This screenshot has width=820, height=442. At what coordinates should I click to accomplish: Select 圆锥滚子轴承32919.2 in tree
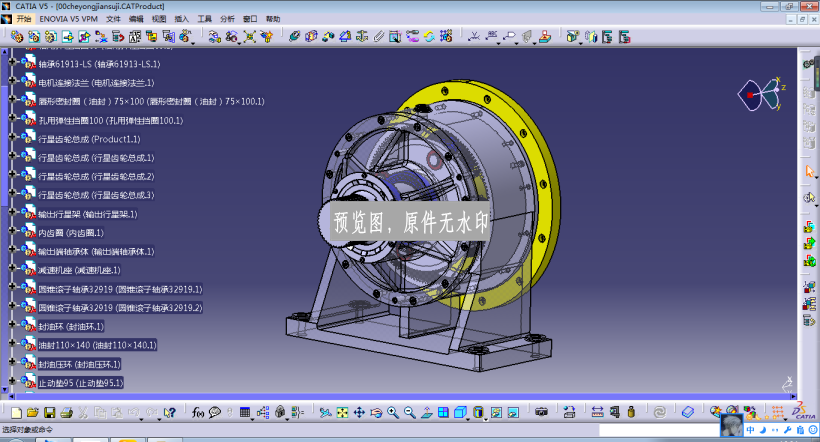click(x=120, y=308)
